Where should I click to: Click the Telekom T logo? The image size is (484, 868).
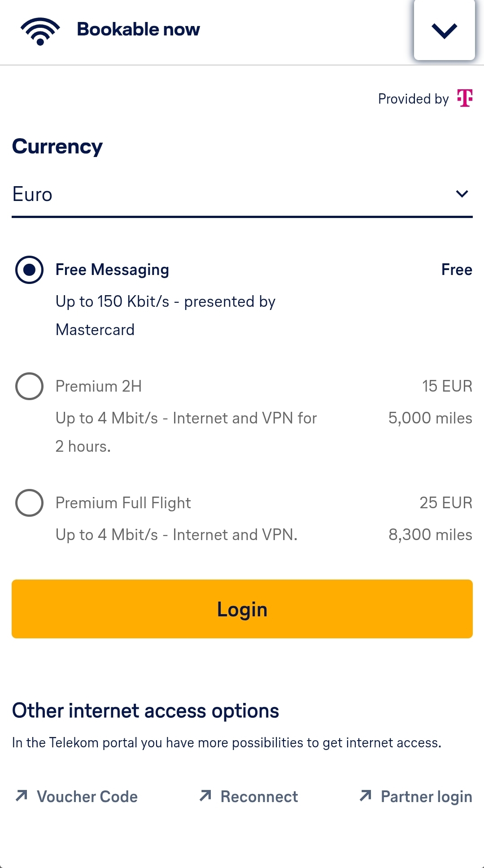coord(465,98)
